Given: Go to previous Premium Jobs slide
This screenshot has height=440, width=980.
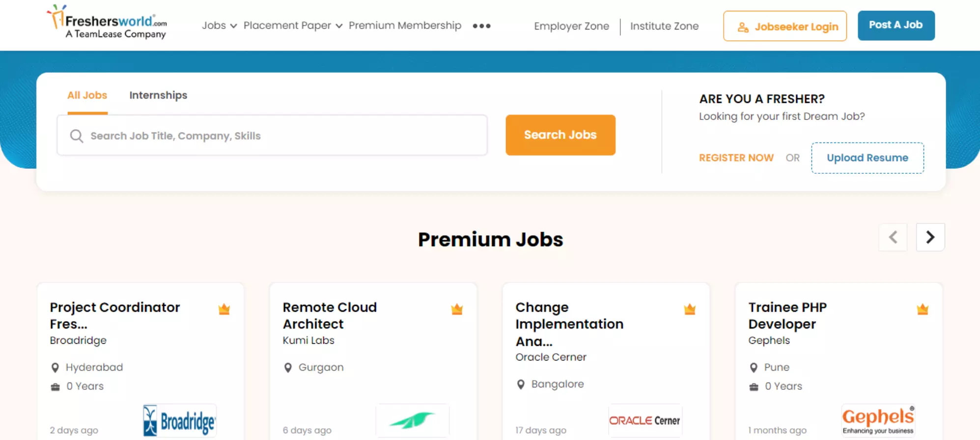Looking at the screenshot, I should 893,237.
